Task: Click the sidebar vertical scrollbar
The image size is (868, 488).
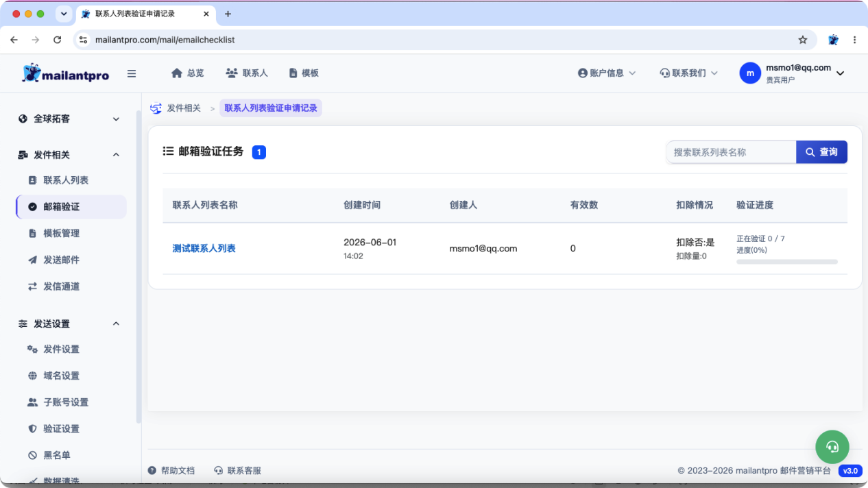Action: (x=138, y=267)
